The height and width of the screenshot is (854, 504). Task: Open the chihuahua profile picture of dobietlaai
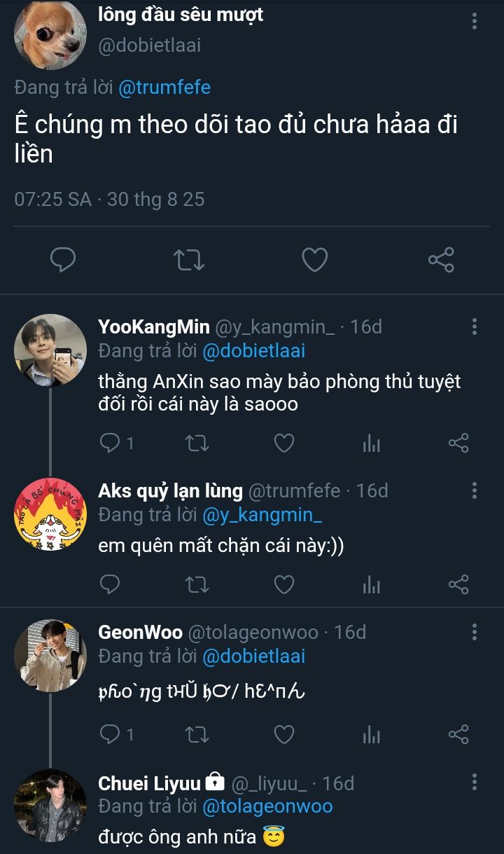coord(50,34)
